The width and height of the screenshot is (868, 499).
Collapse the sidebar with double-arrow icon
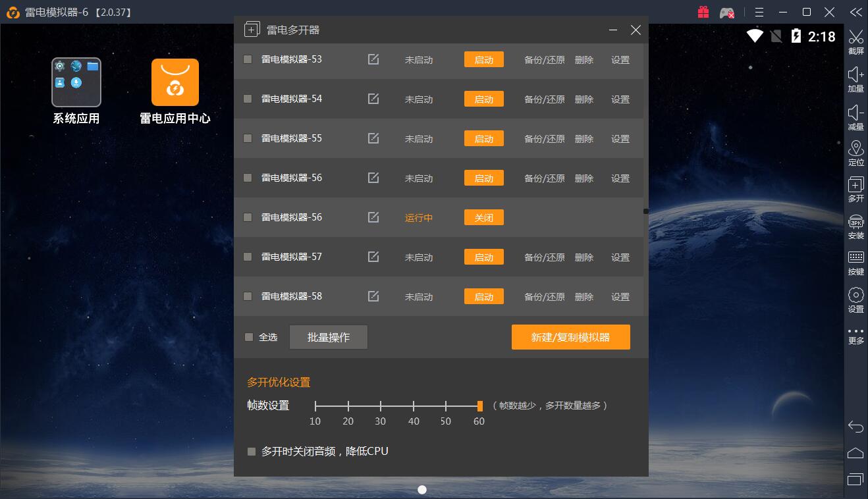tap(855, 12)
